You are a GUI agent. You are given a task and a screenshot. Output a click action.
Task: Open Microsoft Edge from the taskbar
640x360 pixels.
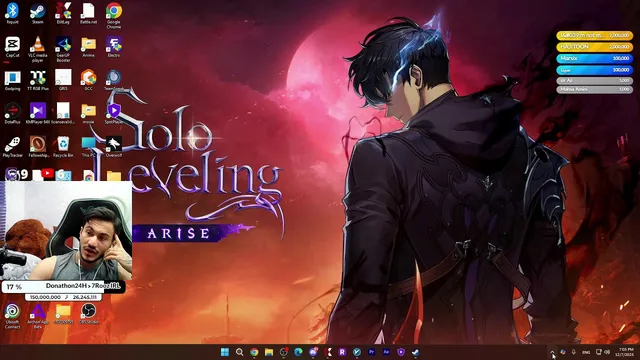298,352
